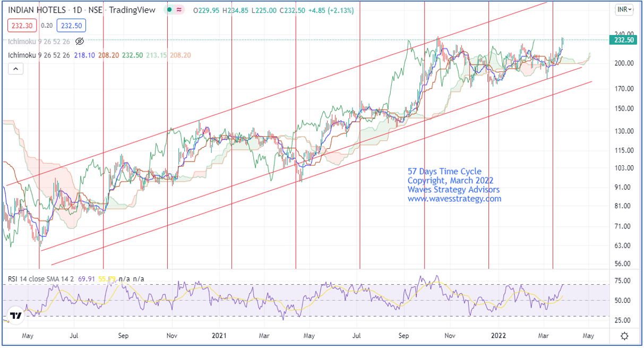The image size is (644, 348).
Task: Click the www.wavesstrategy.com text annotation
Action: 454,199
